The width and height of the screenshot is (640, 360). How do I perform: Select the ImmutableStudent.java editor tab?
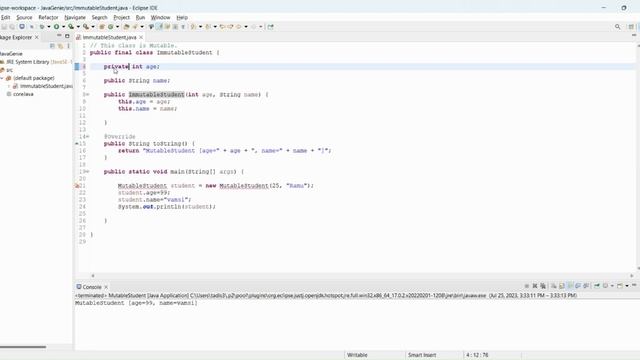pyautogui.click(x=109, y=37)
